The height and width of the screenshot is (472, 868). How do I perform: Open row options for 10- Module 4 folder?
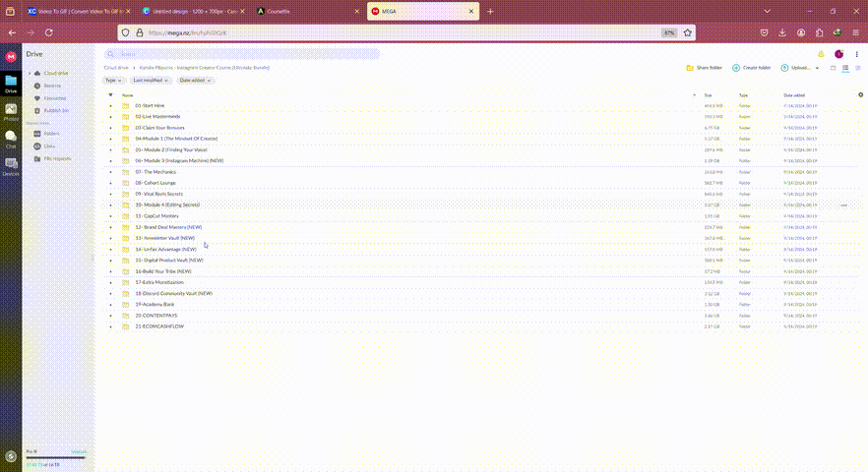click(843, 206)
